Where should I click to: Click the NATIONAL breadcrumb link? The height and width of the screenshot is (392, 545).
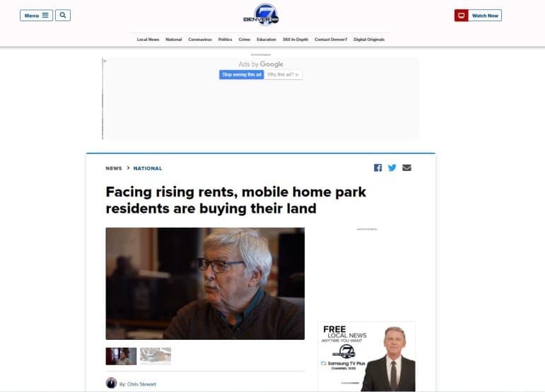[x=148, y=168]
